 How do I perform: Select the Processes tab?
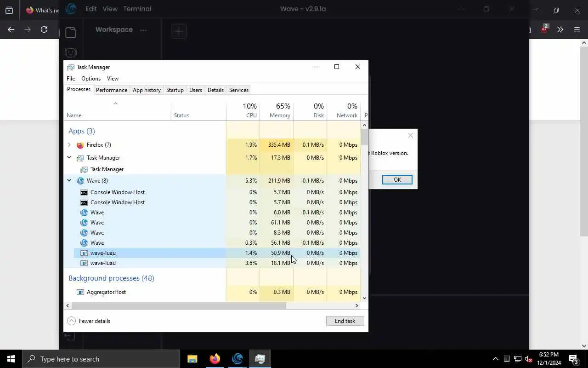(x=79, y=89)
